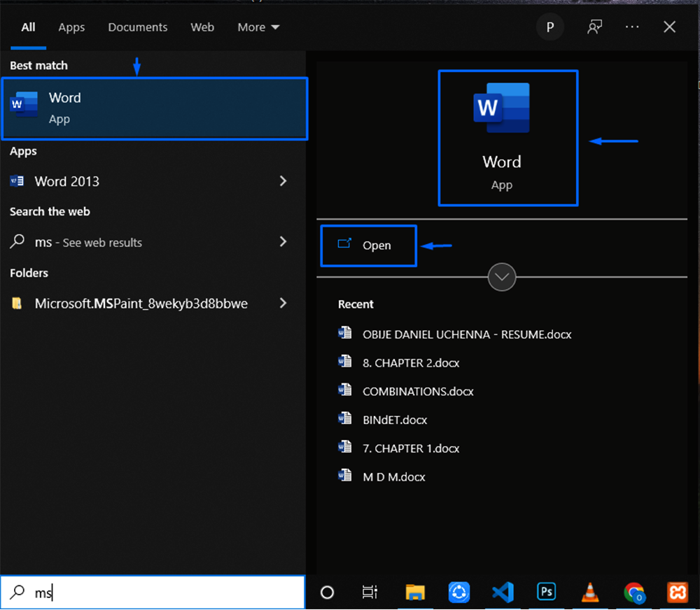Open Photoshop from the taskbar

(546, 593)
